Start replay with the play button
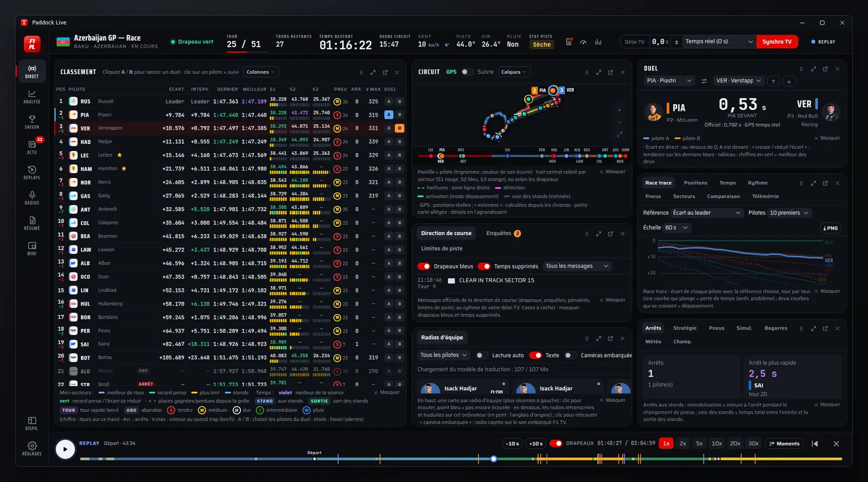 coord(65,449)
